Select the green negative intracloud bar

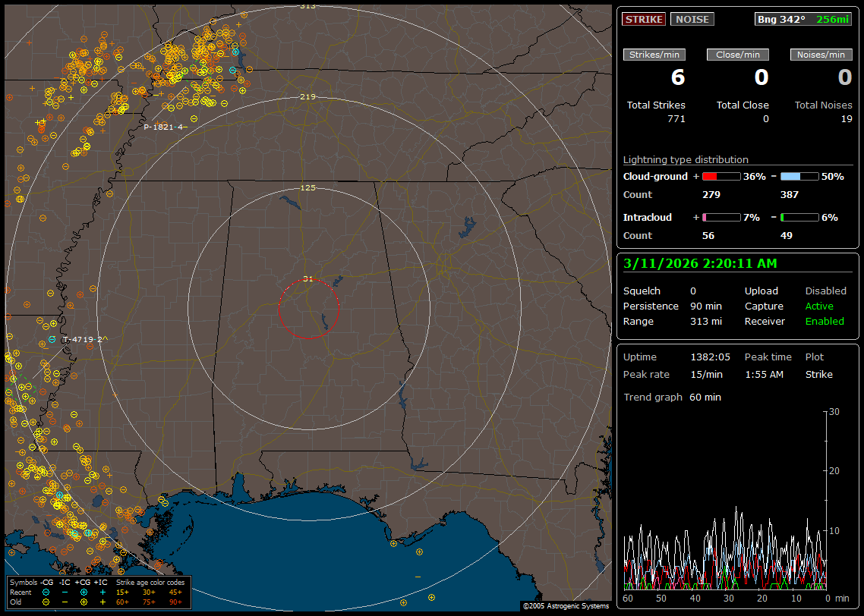(x=799, y=218)
